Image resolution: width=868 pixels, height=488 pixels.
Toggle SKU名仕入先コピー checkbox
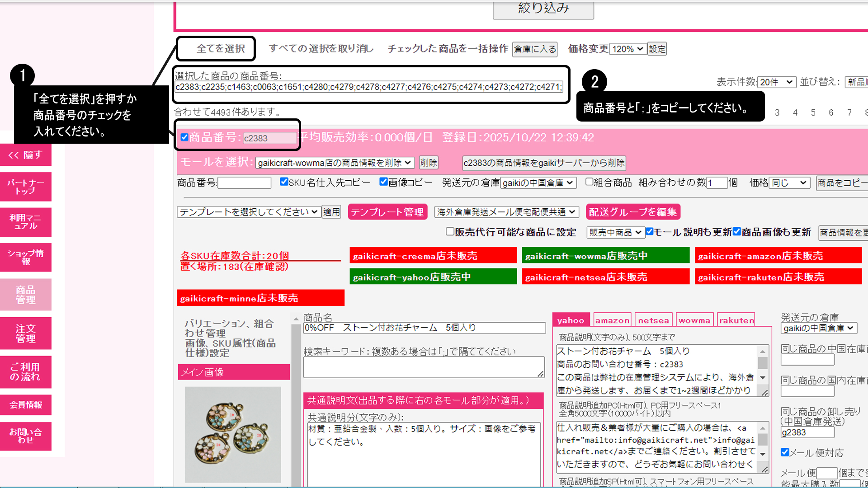(x=284, y=182)
